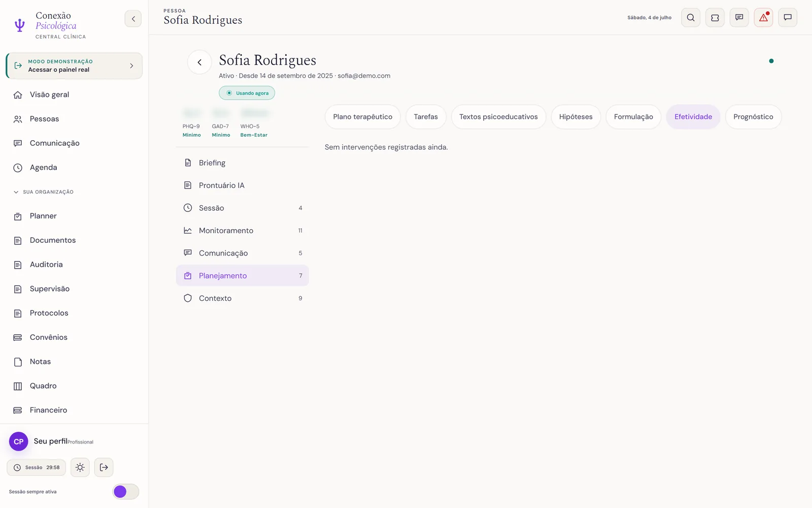This screenshot has height=508, width=812.
Task: Open the ticket icon in top bar
Action: point(715,18)
